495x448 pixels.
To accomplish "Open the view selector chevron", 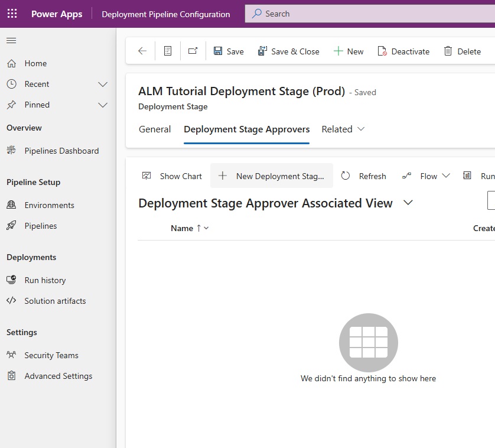I will coord(408,203).
